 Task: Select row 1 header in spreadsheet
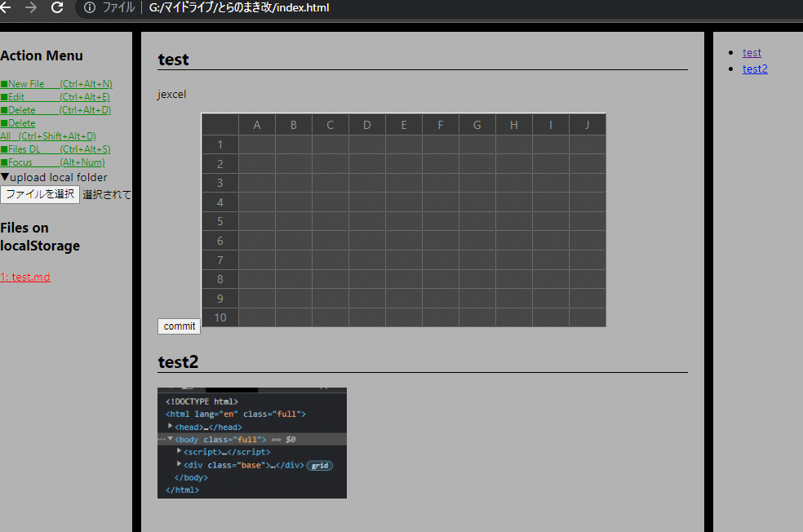pos(220,145)
